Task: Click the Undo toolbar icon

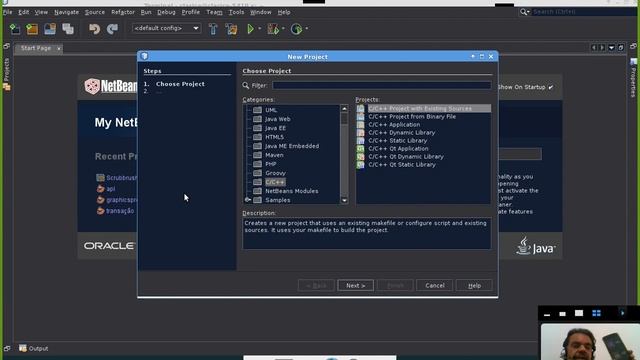Action: [x=94, y=29]
